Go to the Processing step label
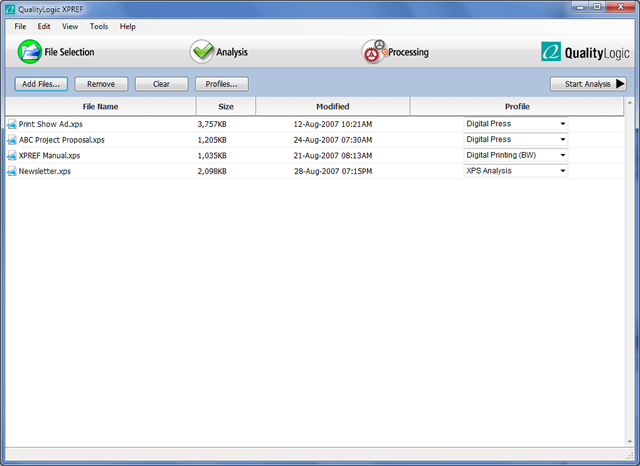This screenshot has width=640, height=466. click(408, 52)
